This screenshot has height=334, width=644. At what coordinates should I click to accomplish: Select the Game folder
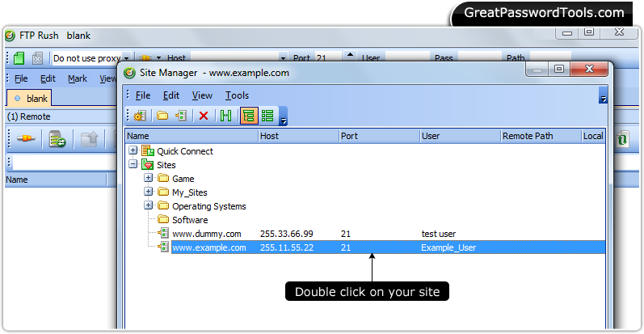[x=183, y=179]
